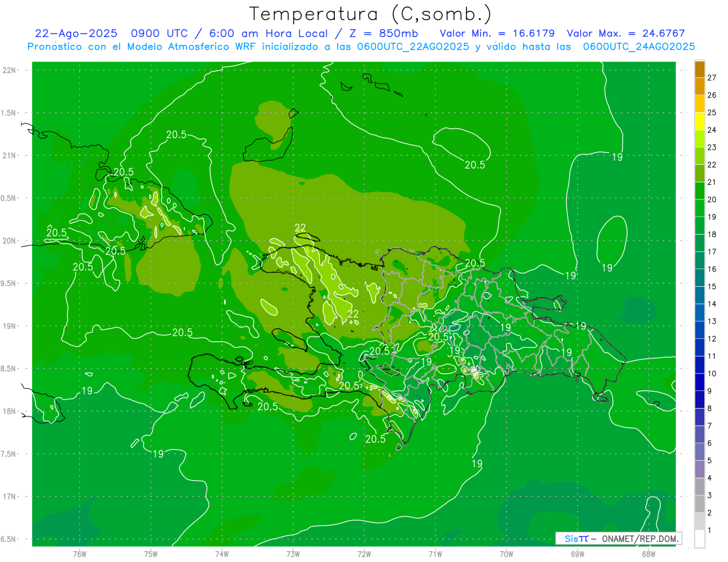The height and width of the screenshot is (562, 728).
Task: Click the bright yellow swatch beside label 24
Action: tap(699, 121)
